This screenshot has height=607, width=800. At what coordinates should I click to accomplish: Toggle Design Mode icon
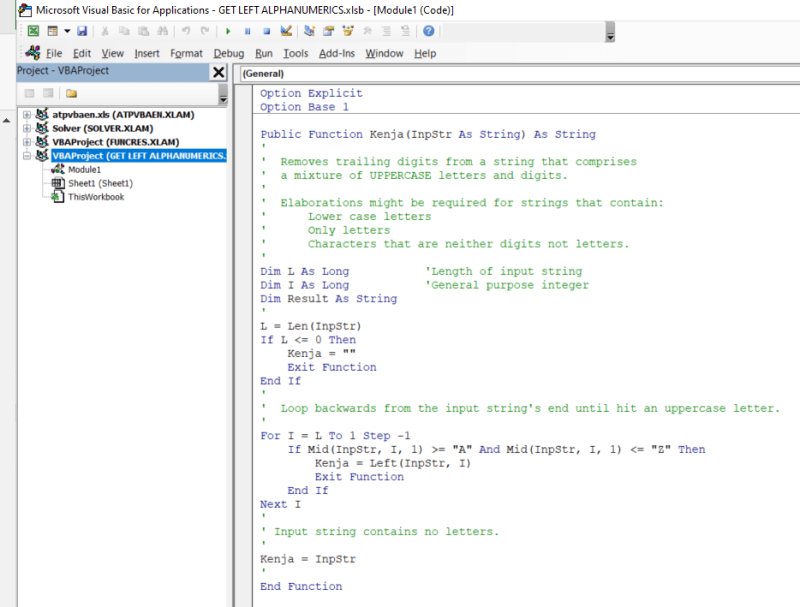click(286, 31)
